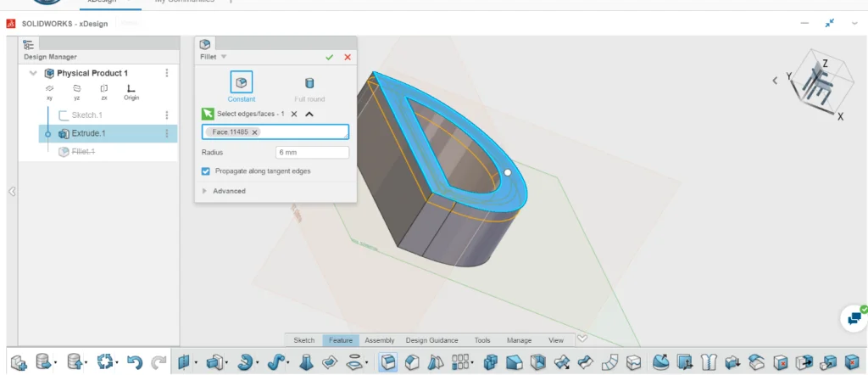Open the chat bubble icon
The height and width of the screenshot is (375, 868).
[x=854, y=318]
